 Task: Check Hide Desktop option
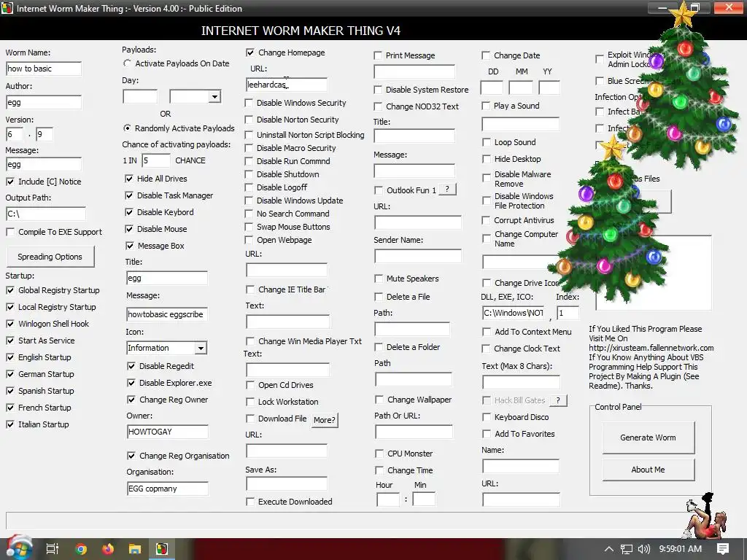pos(487,159)
